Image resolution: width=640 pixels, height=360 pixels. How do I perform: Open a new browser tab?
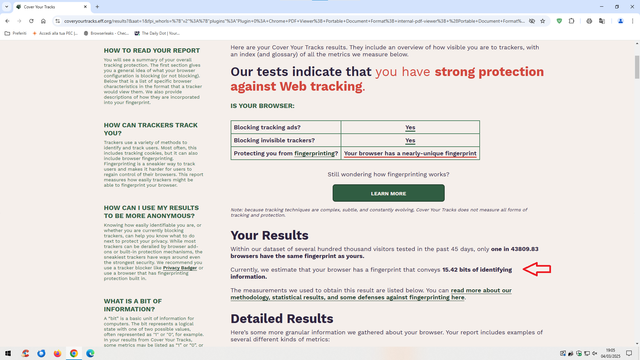(97, 7)
